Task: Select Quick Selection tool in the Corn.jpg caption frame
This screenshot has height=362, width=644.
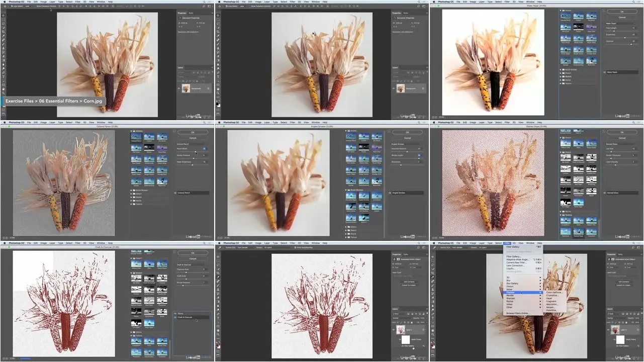Action: click(x=3, y=27)
